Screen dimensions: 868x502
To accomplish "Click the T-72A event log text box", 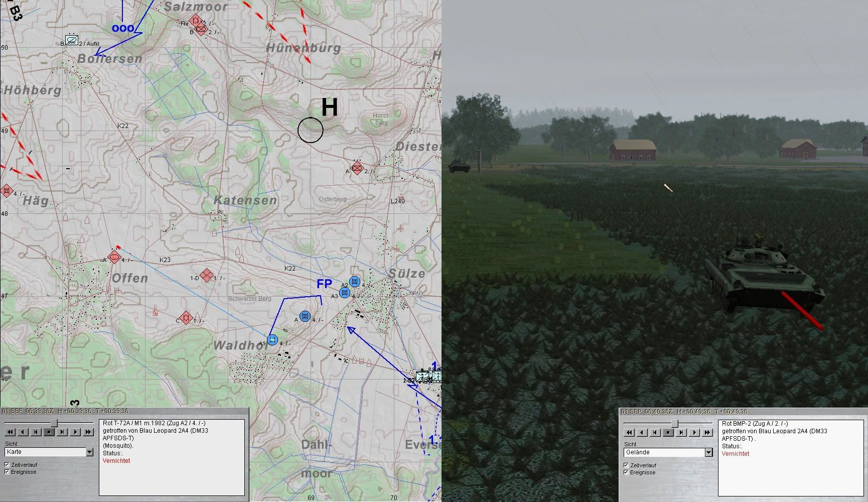I will coord(172,457).
